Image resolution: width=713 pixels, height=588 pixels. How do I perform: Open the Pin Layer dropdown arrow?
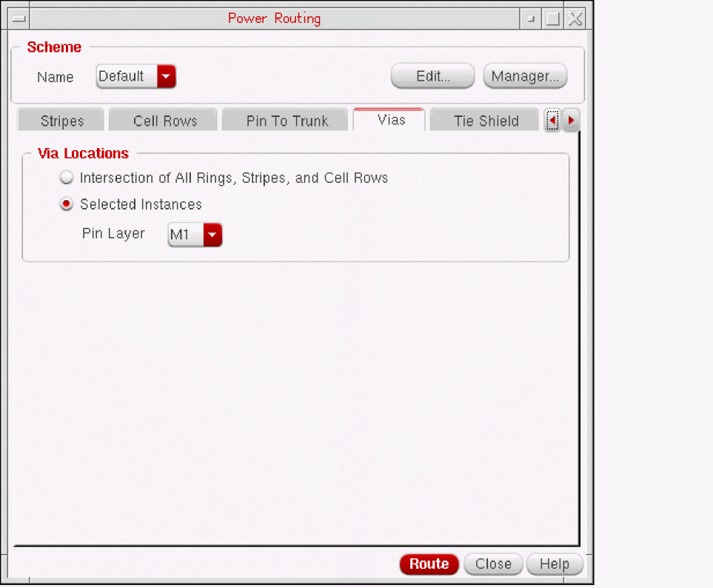click(212, 235)
